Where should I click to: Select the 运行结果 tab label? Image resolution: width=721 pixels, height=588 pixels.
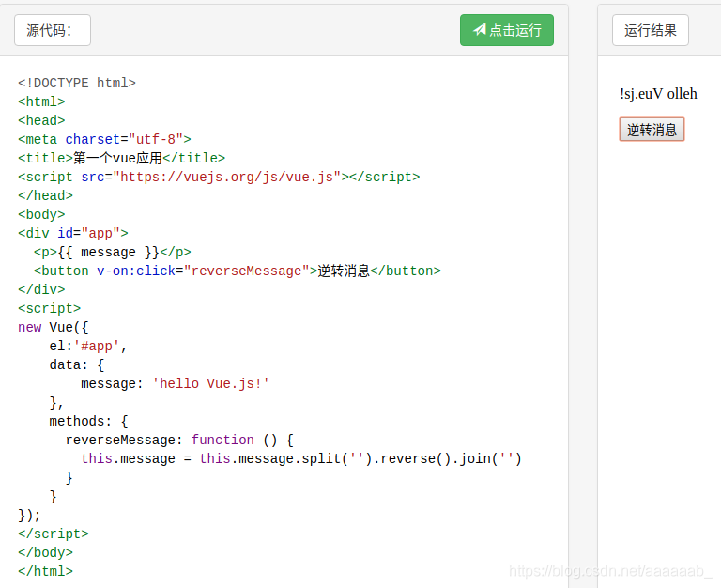(650, 30)
